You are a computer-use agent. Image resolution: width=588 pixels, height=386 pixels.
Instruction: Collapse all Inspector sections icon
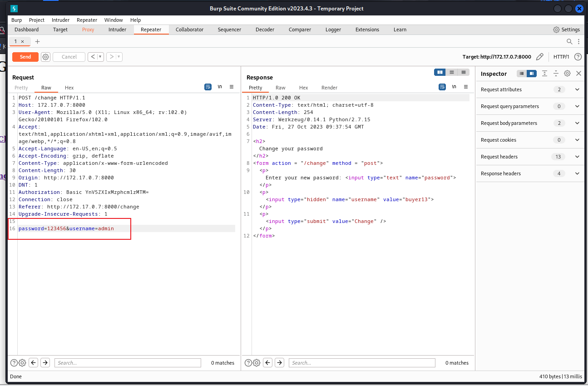(555, 74)
